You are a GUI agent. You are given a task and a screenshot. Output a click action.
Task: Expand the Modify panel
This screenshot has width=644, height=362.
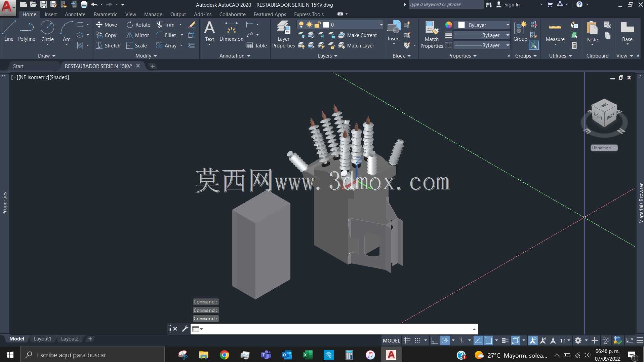(x=146, y=56)
